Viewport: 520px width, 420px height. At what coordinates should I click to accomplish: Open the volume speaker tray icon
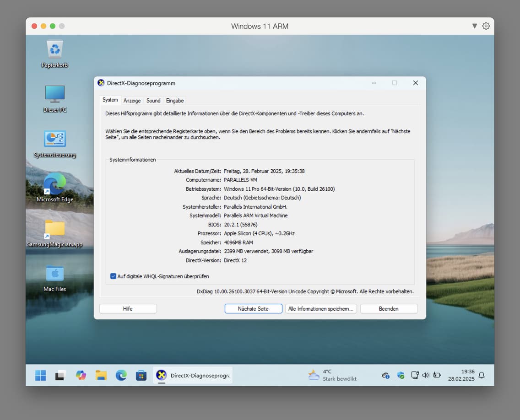(x=426, y=375)
